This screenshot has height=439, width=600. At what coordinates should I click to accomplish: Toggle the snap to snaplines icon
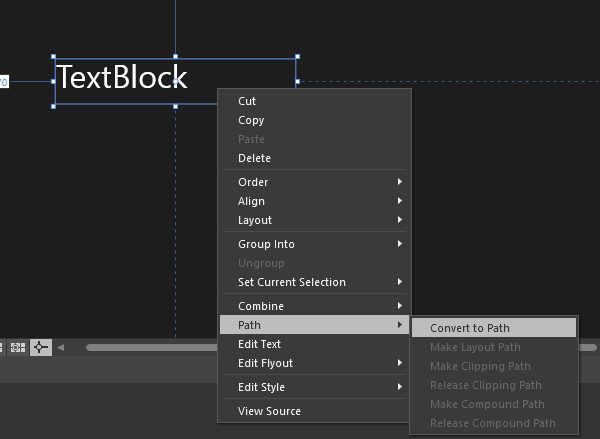coord(41,348)
